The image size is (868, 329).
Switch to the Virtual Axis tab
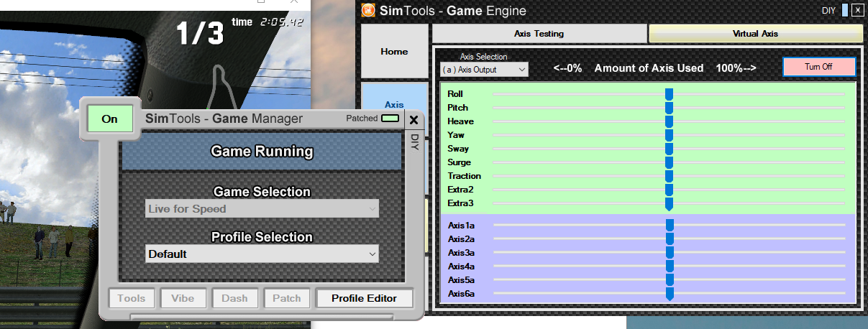click(x=755, y=33)
